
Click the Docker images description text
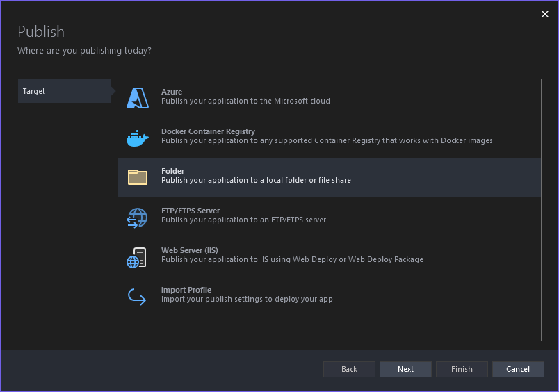click(327, 141)
